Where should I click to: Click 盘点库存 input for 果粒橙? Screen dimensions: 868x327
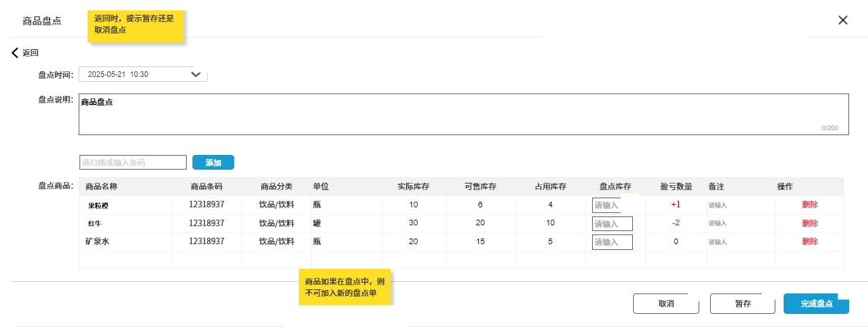pyautogui.click(x=613, y=206)
